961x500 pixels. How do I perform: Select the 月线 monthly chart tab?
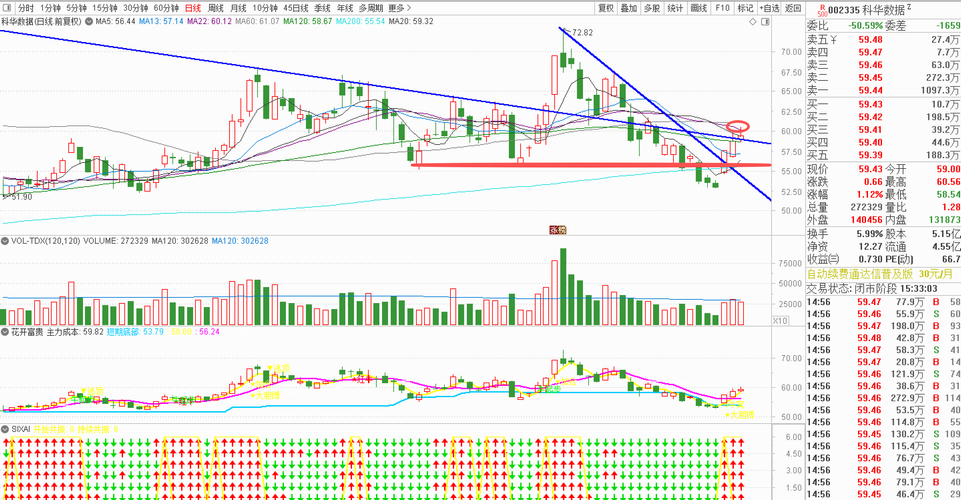[x=238, y=8]
